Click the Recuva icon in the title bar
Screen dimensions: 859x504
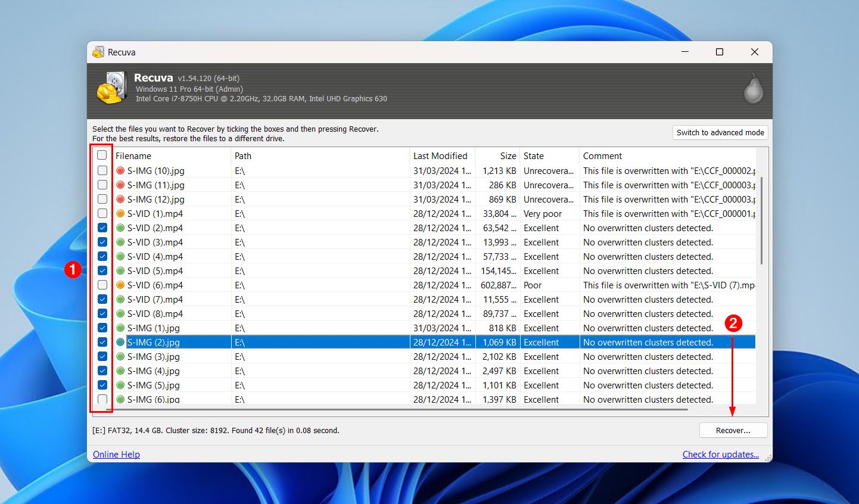coord(98,52)
